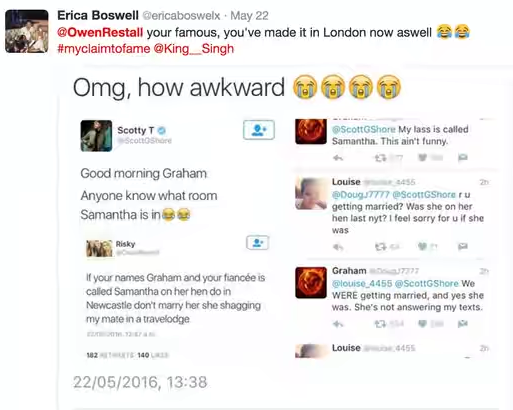513x410 pixels.
Task: Click the Erica Boswell name link
Action: click(x=98, y=15)
